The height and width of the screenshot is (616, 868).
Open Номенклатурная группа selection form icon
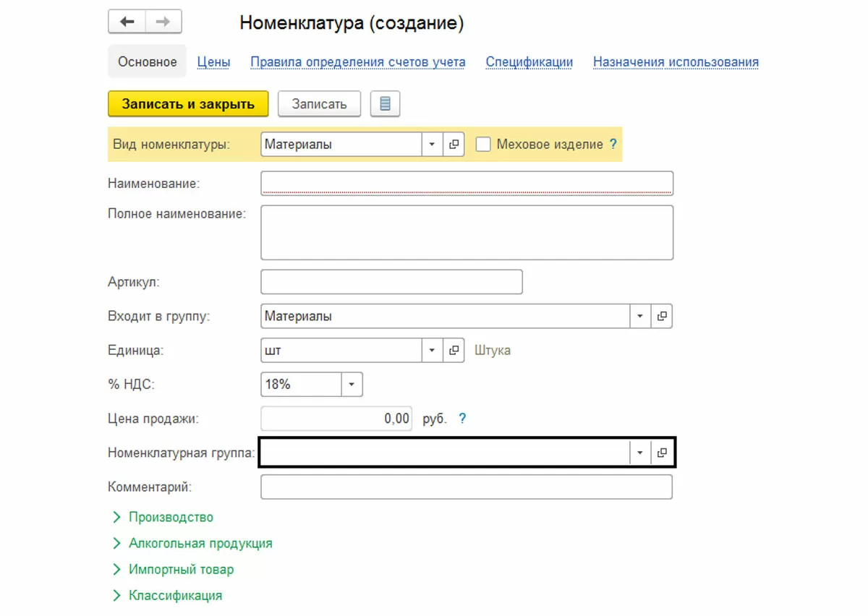pyautogui.click(x=662, y=453)
